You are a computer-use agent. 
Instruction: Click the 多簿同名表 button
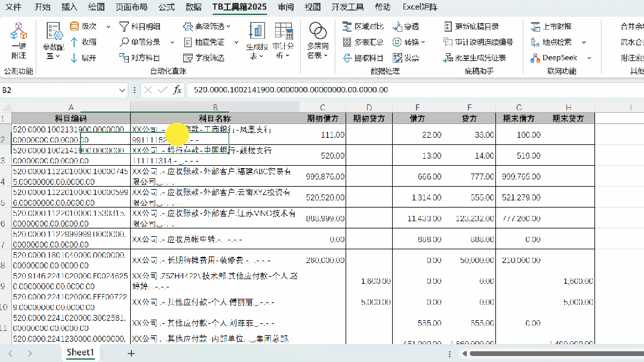coord(318,41)
